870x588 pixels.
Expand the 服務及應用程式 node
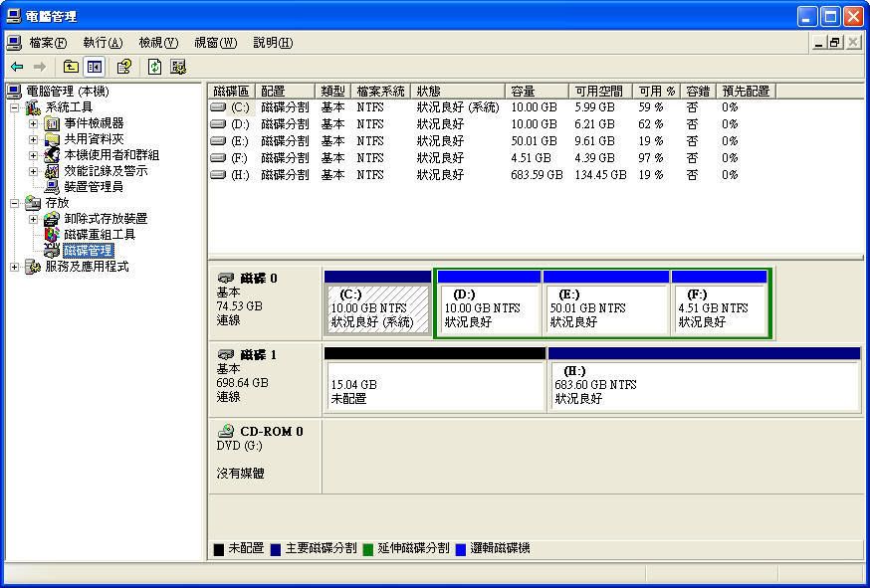(x=14, y=267)
